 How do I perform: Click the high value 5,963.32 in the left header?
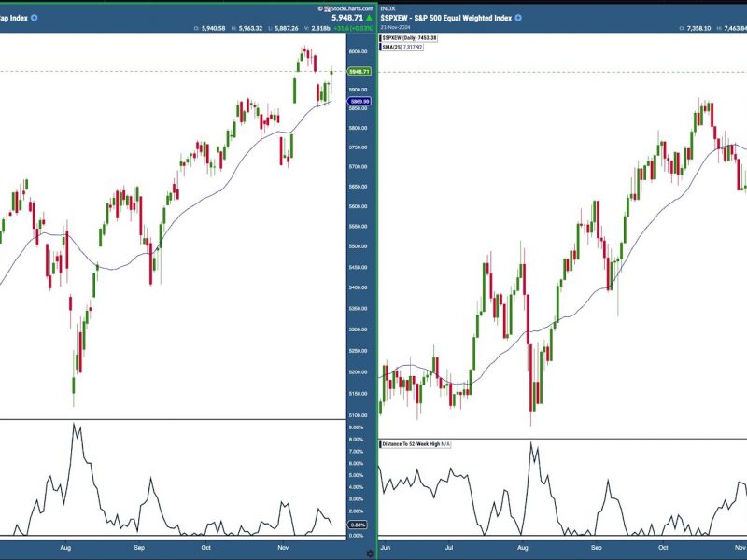(x=250, y=29)
